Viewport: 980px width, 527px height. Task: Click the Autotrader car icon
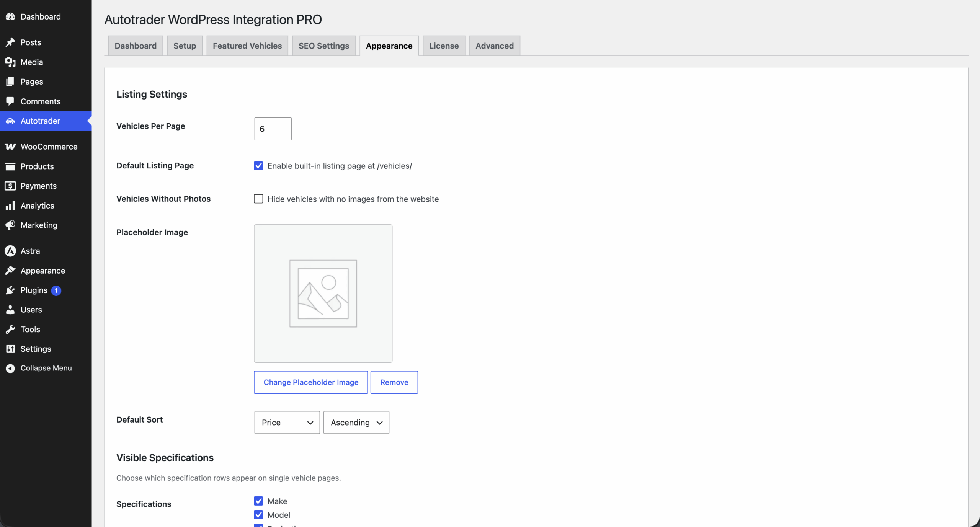tap(10, 121)
